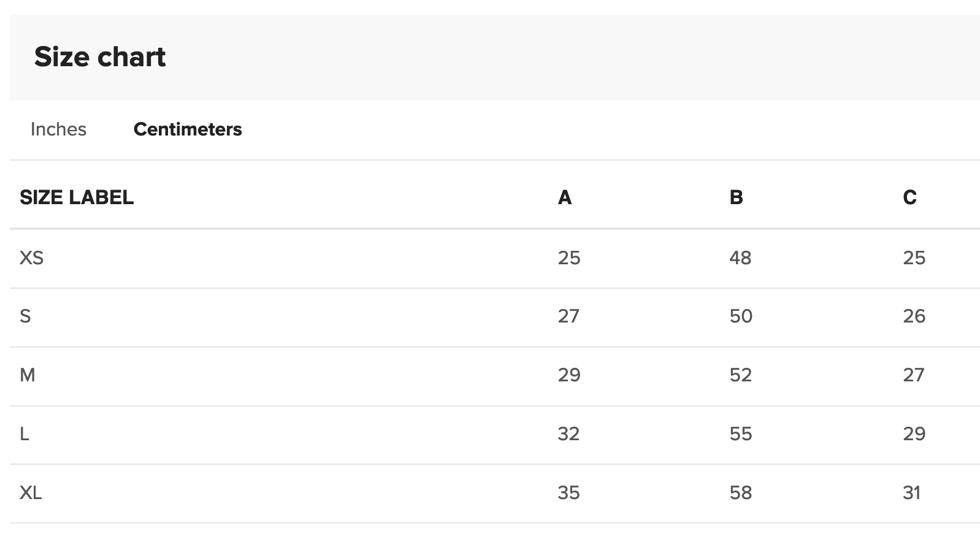Click the S row B value 50
This screenshot has height=542, width=980.
(x=741, y=316)
